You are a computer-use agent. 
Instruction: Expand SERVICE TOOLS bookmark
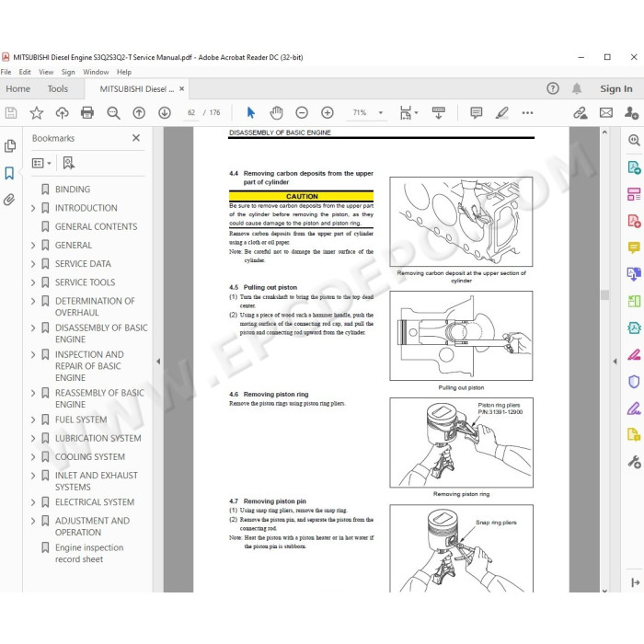pyautogui.click(x=33, y=282)
